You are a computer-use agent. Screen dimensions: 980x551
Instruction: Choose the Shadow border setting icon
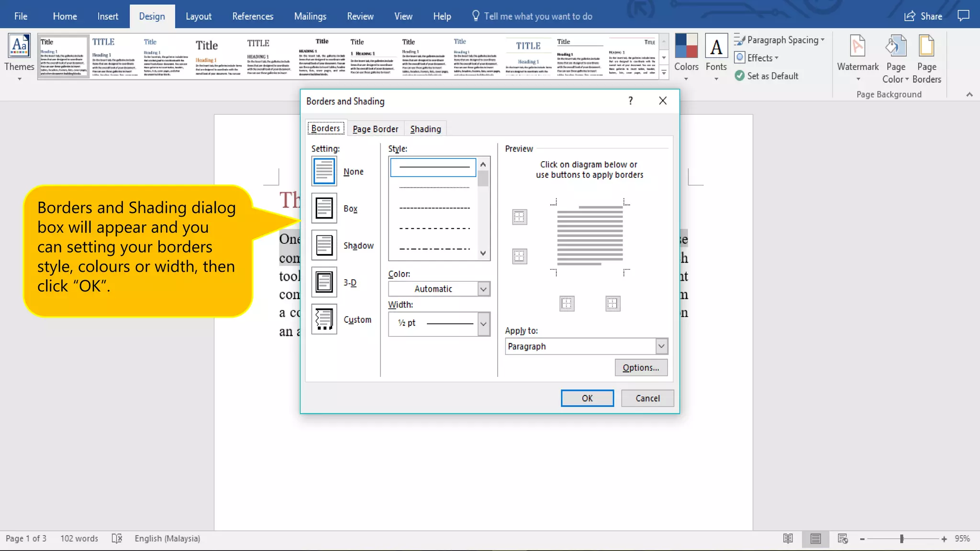point(324,245)
